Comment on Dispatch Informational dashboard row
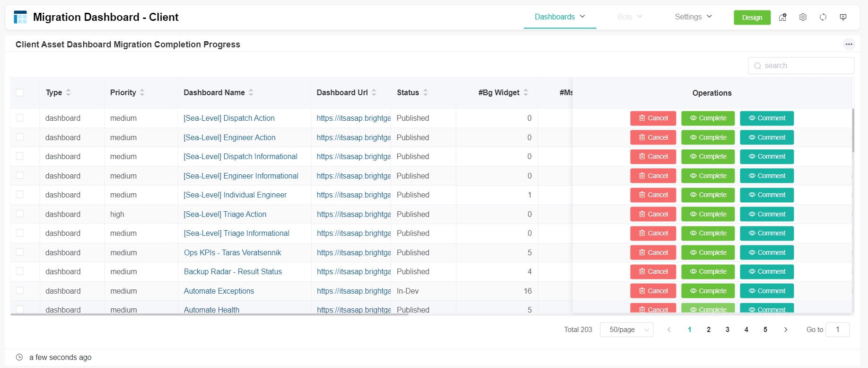The image size is (868, 368). tap(767, 156)
